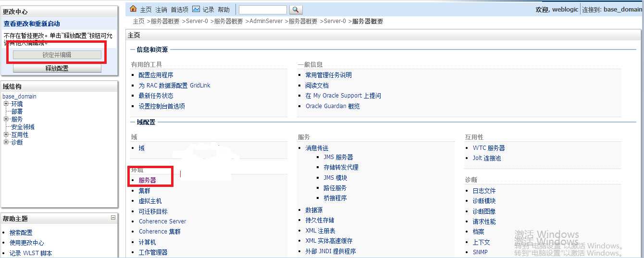
Task: Open the 日志文件 link
Action: (x=484, y=191)
